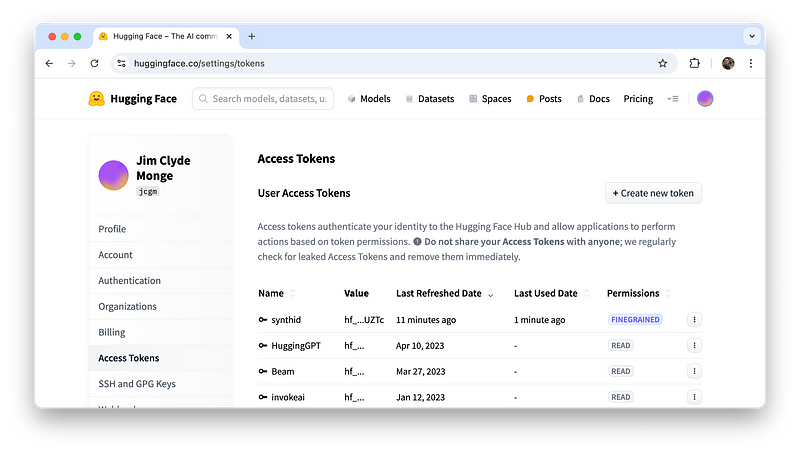Click the key icon beside Beam
The height and width of the screenshot is (454, 800).
263,371
